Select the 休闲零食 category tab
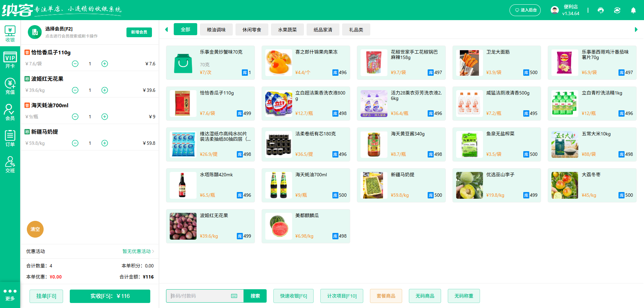Viewport: 644px width, 308px height. (252, 29)
